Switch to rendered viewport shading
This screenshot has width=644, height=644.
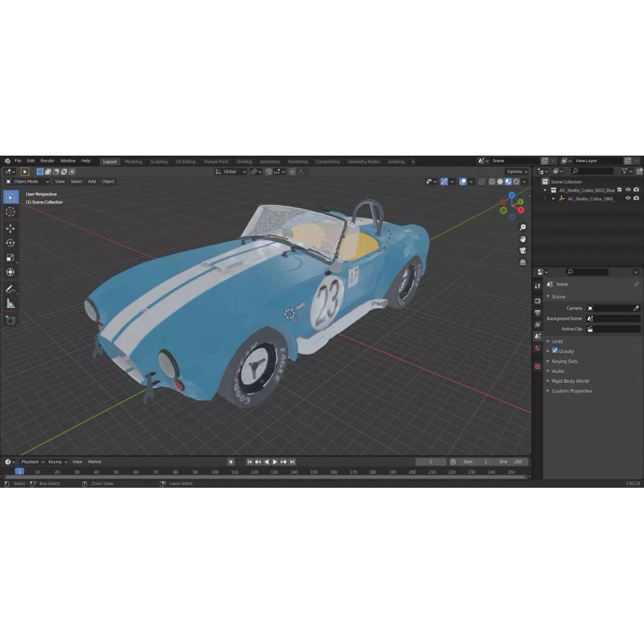[x=516, y=181]
